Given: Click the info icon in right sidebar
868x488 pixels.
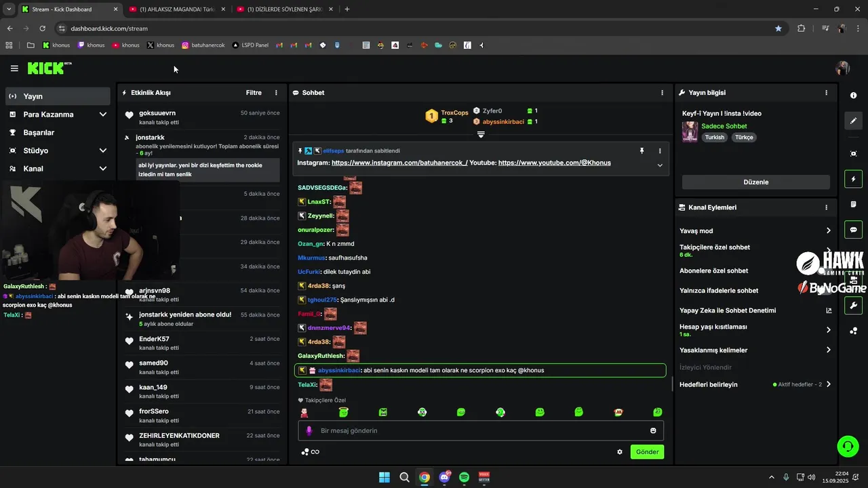Looking at the screenshot, I should [x=853, y=96].
